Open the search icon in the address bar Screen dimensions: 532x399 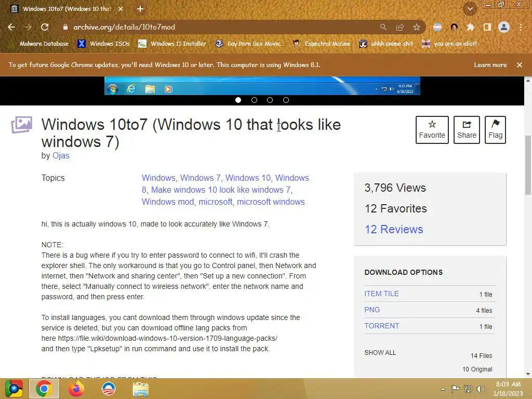pyautogui.click(x=383, y=27)
